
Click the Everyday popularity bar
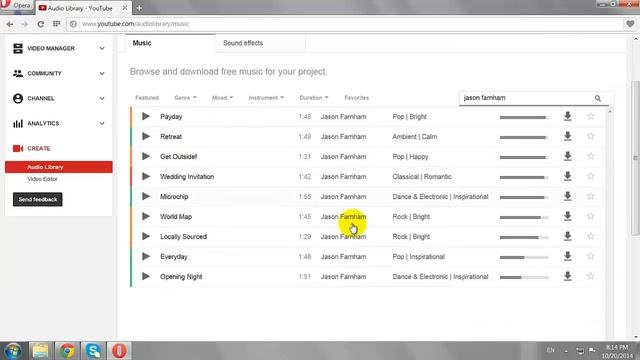(x=524, y=257)
